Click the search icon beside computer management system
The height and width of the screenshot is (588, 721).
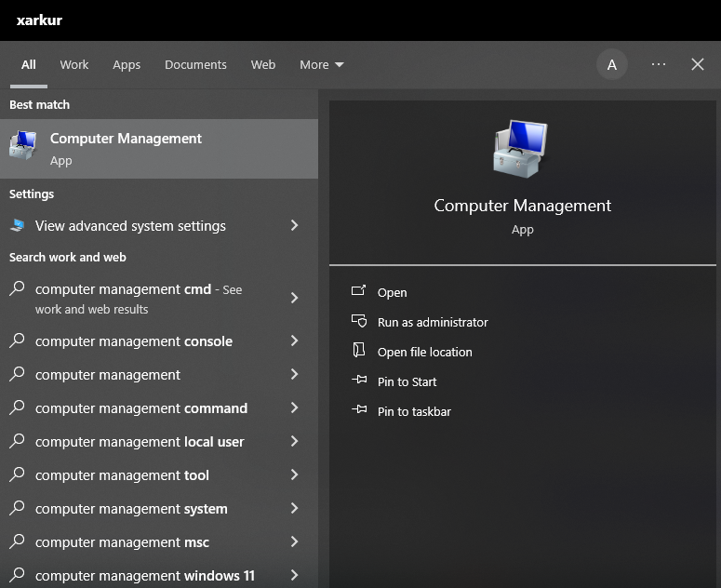[x=17, y=509]
